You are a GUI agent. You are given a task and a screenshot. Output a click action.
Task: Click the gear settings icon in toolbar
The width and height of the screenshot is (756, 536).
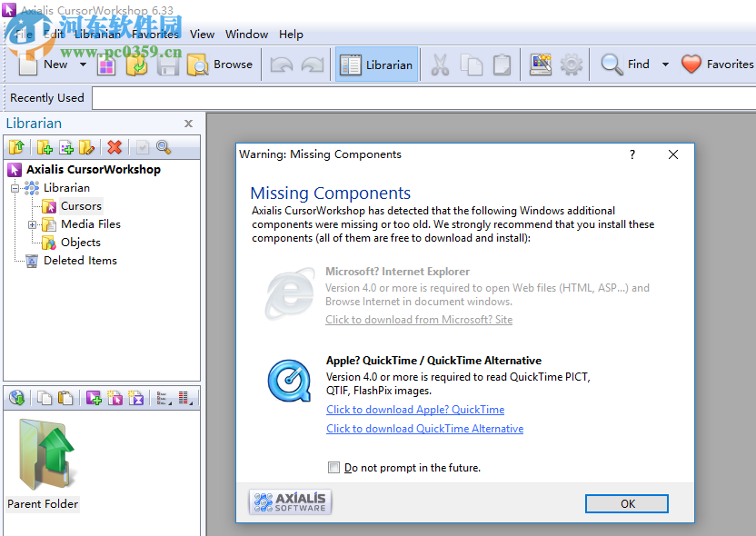pyautogui.click(x=572, y=65)
